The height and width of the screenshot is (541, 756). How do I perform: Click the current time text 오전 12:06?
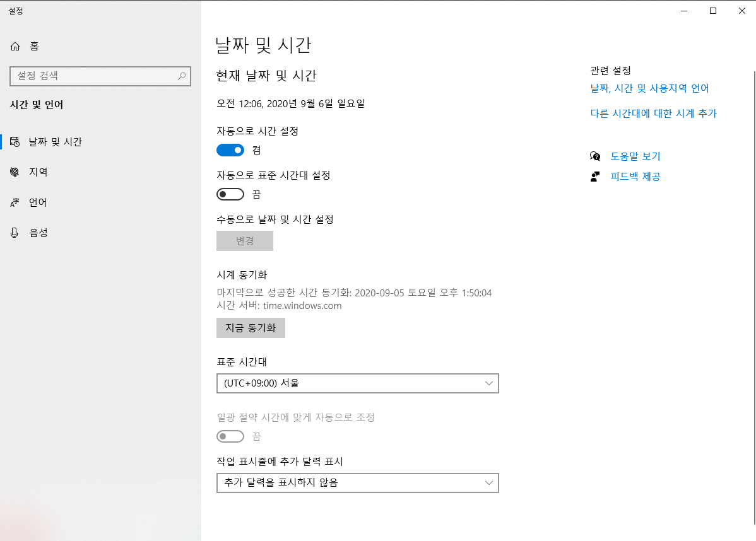tap(239, 103)
